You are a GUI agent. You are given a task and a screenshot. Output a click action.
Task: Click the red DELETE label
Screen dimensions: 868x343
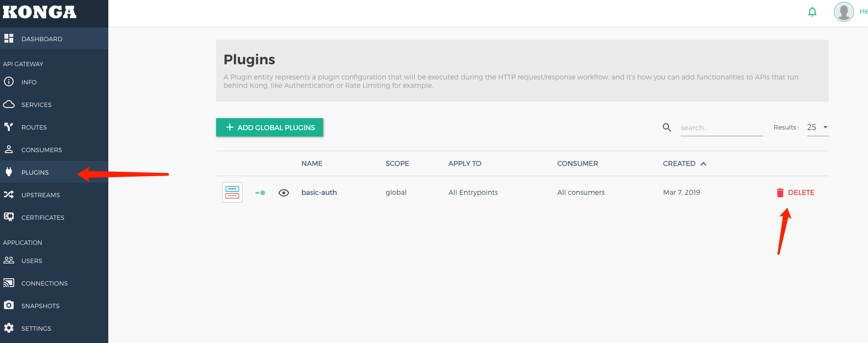click(x=801, y=193)
